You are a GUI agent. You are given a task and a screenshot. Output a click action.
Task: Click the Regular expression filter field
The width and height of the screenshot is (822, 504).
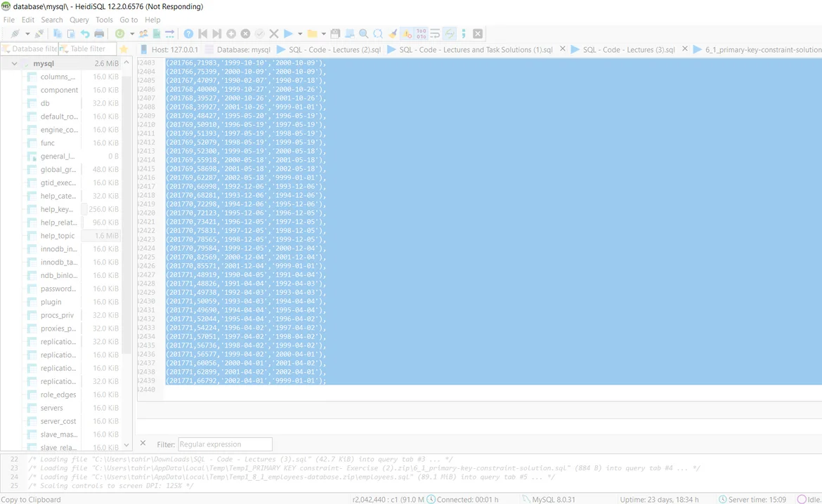225,444
